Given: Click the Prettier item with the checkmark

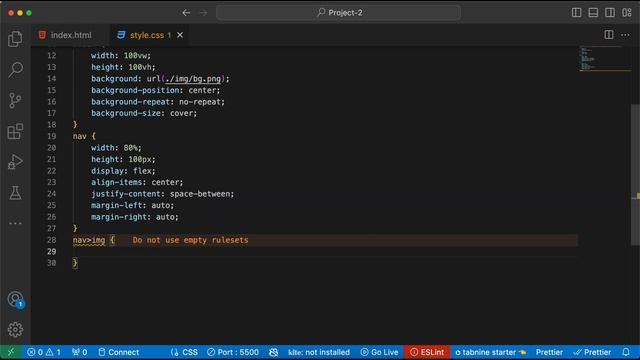Looking at the screenshot, I should 592,352.
